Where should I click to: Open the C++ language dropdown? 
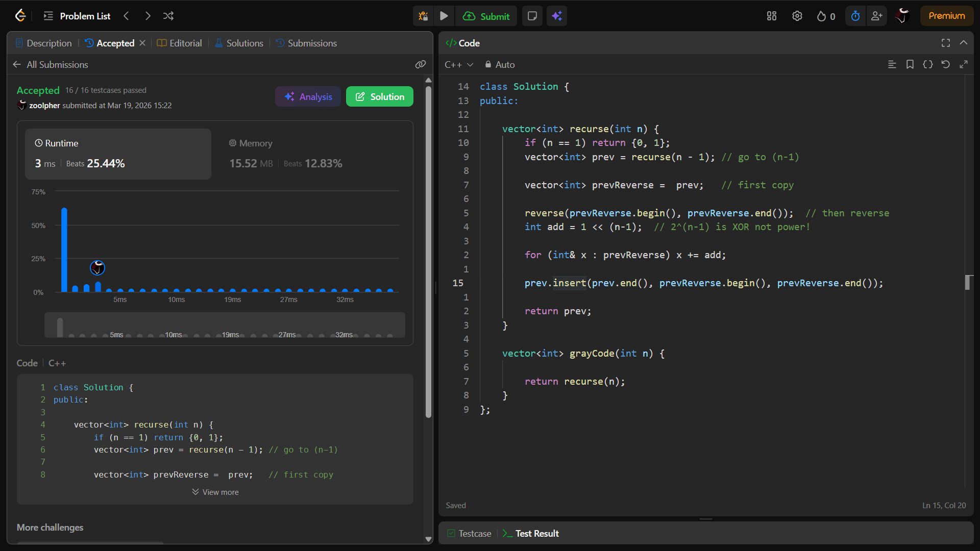coord(458,64)
